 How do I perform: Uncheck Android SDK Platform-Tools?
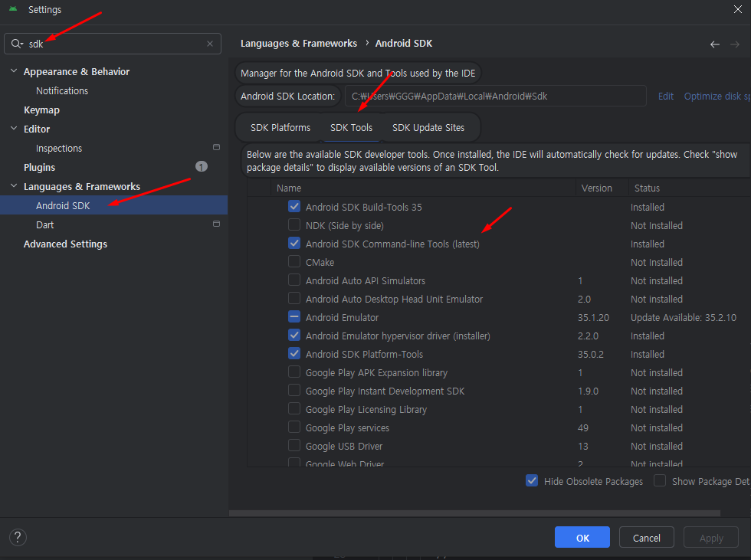coord(294,353)
